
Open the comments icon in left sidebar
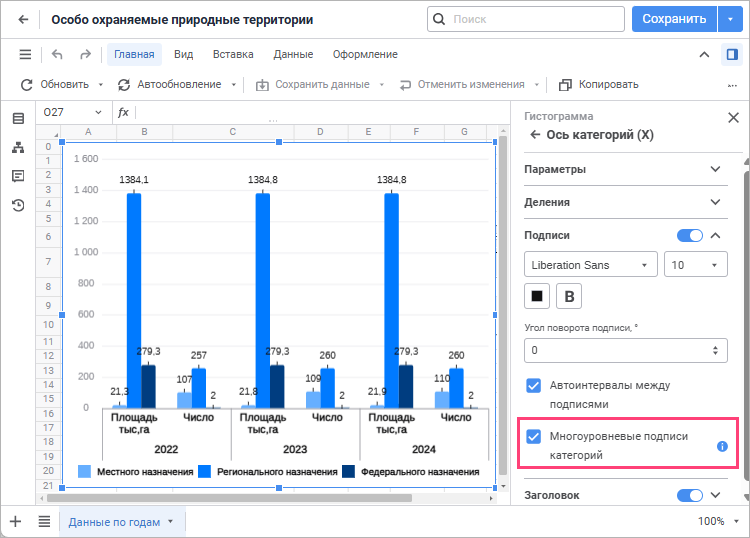pos(18,177)
